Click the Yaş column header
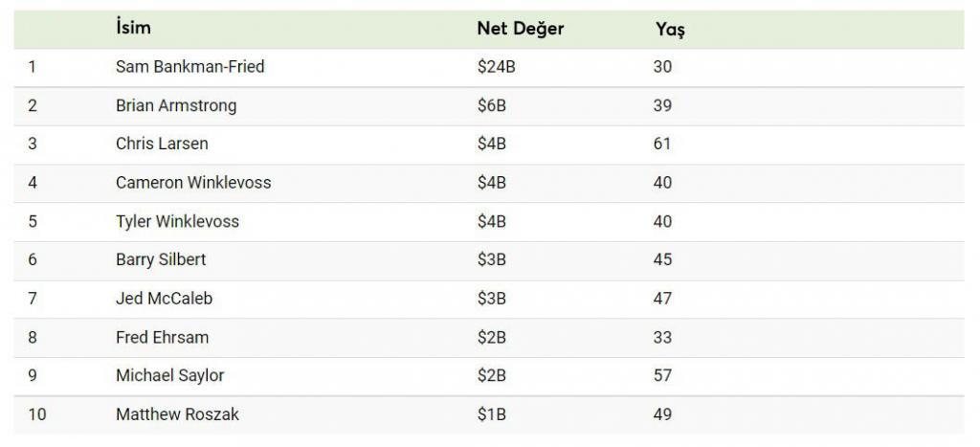Screen dimensions: 980x447 coord(670,30)
